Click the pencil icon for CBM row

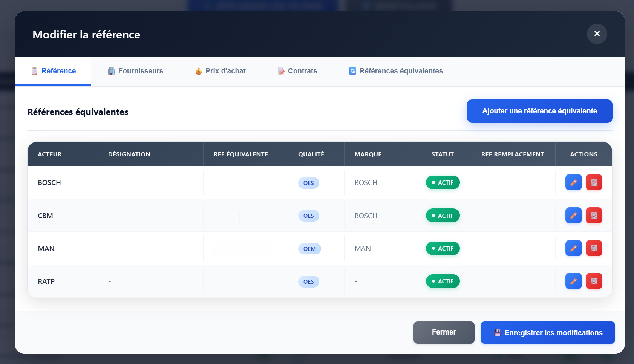click(573, 216)
